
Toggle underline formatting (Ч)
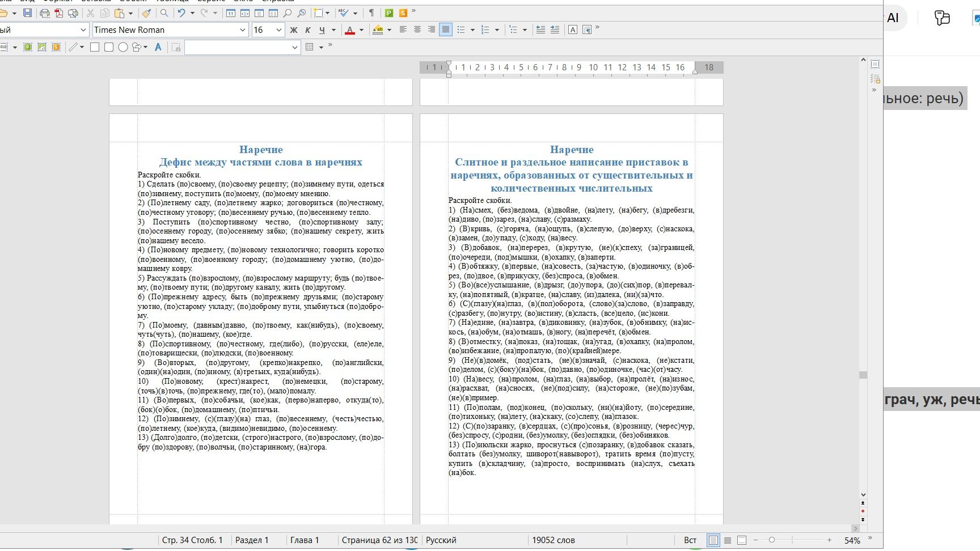click(x=322, y=29)
